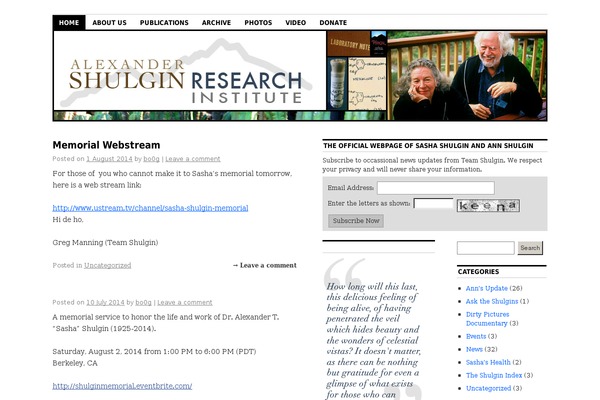Open the ARCHIVE section
This screenshot has width=600, height=400.
click(x=216, y=23)
